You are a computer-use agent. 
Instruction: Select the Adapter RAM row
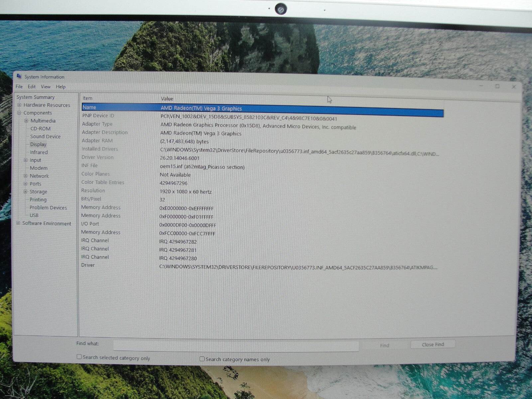click(x=97, y=141)
